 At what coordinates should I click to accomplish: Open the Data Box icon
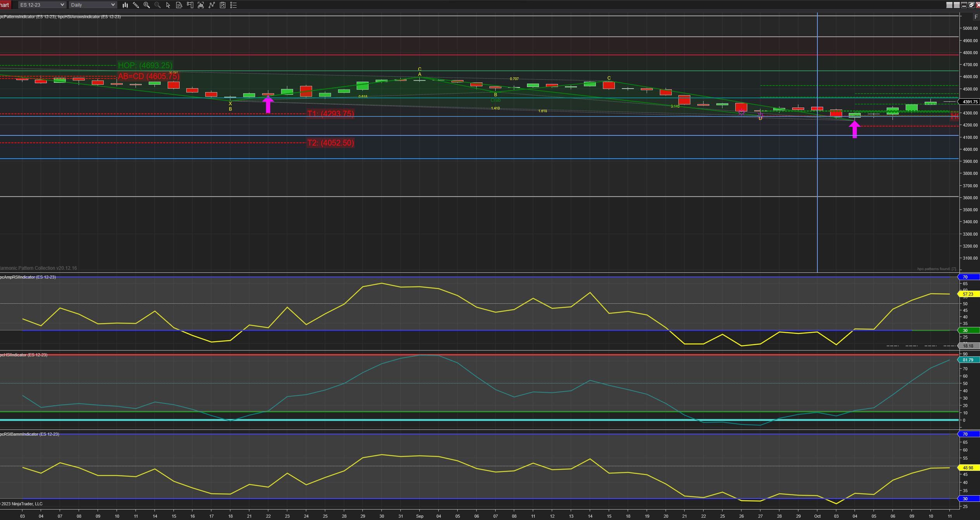coord(179,5)
